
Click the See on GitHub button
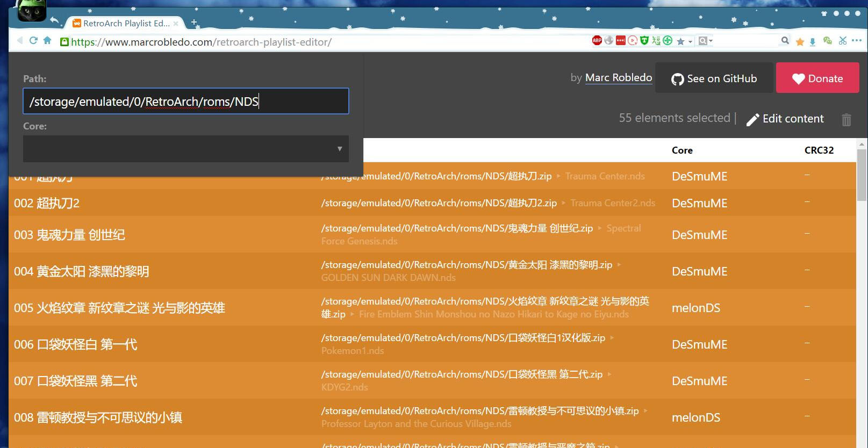(714, 78)
